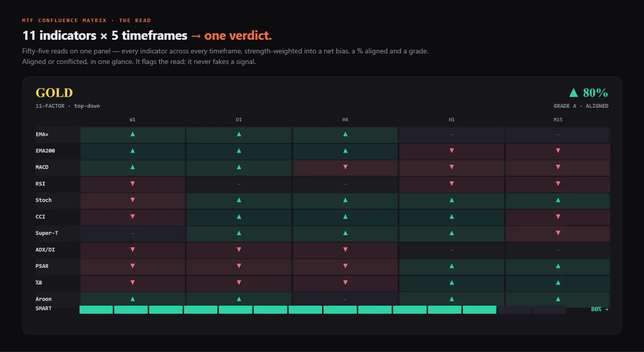Click the MACD H4 down arrow
This screenshot has height=352, width=644.
pos(345,167)
